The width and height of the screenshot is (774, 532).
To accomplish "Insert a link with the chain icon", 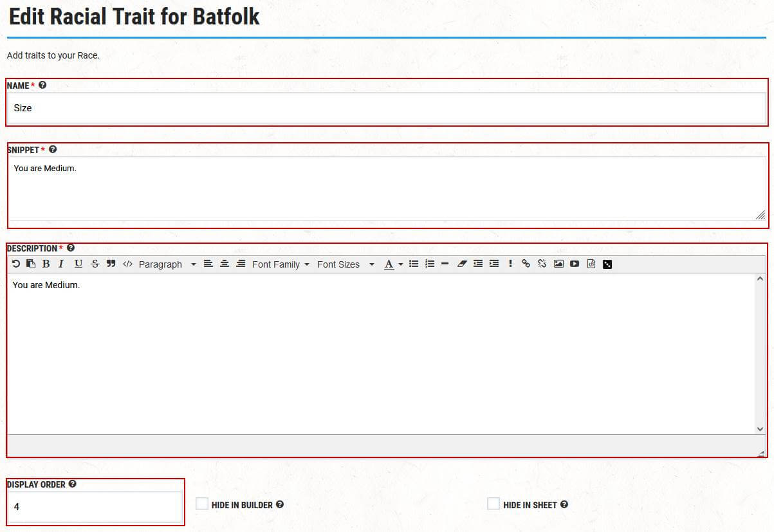I will pyautogui.click(x=526, y=264).
